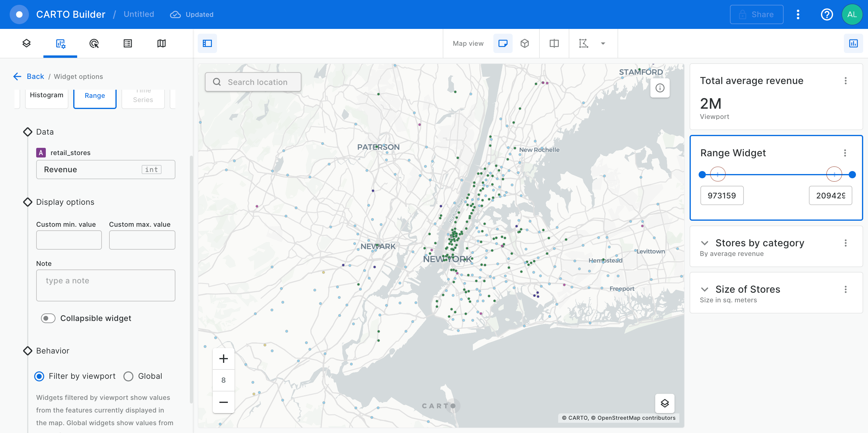Open selection tool dropdown arrow

coord(603,43)
